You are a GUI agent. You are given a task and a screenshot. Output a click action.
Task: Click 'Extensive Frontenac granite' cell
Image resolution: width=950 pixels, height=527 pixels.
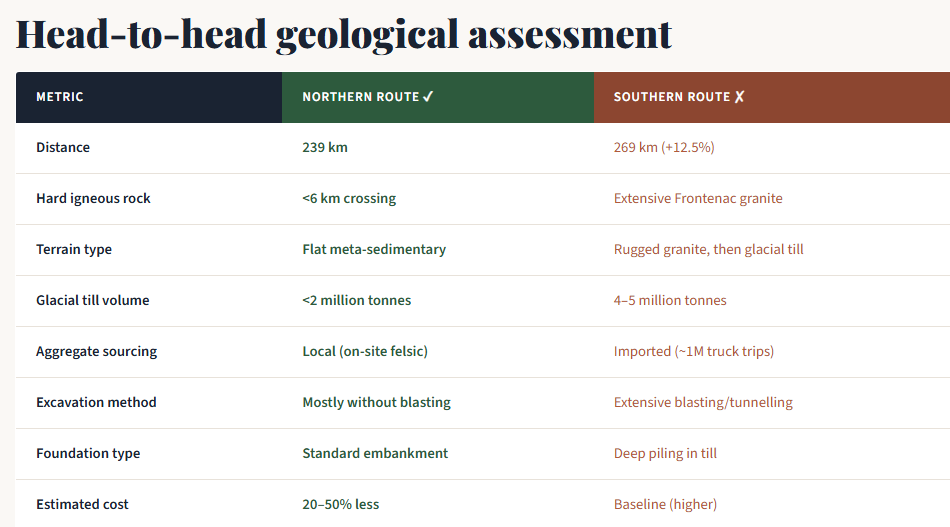(x=698, y=199)
